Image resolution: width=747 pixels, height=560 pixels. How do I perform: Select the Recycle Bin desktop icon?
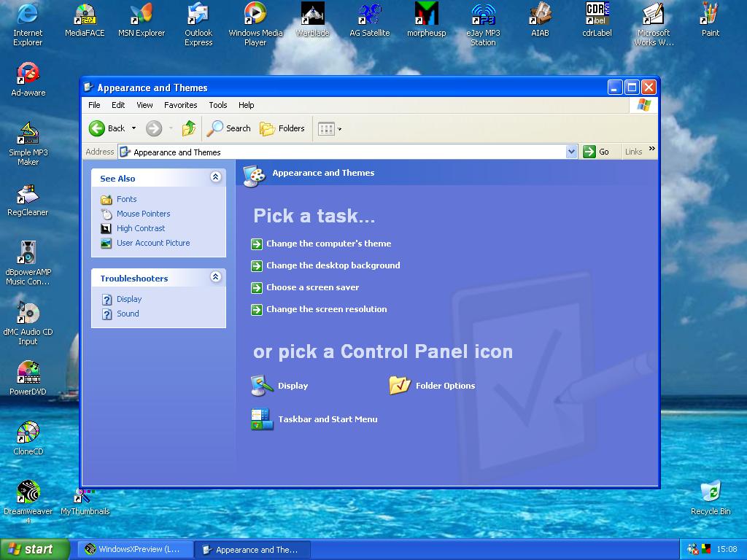(710, 492)
